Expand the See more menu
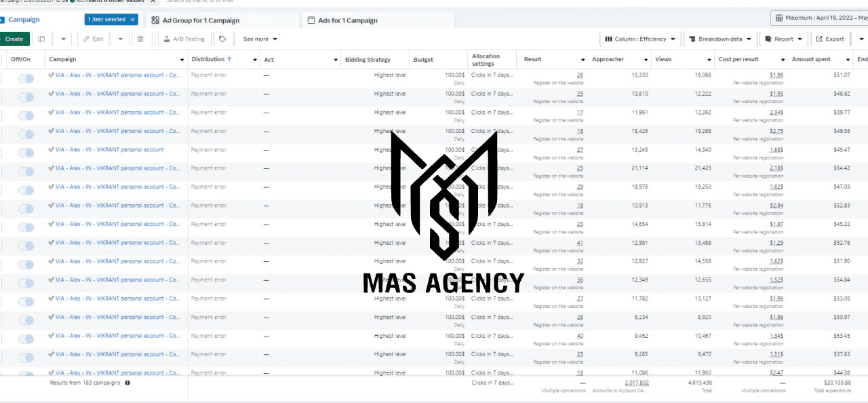868x403 pixels. click(260, 39)
